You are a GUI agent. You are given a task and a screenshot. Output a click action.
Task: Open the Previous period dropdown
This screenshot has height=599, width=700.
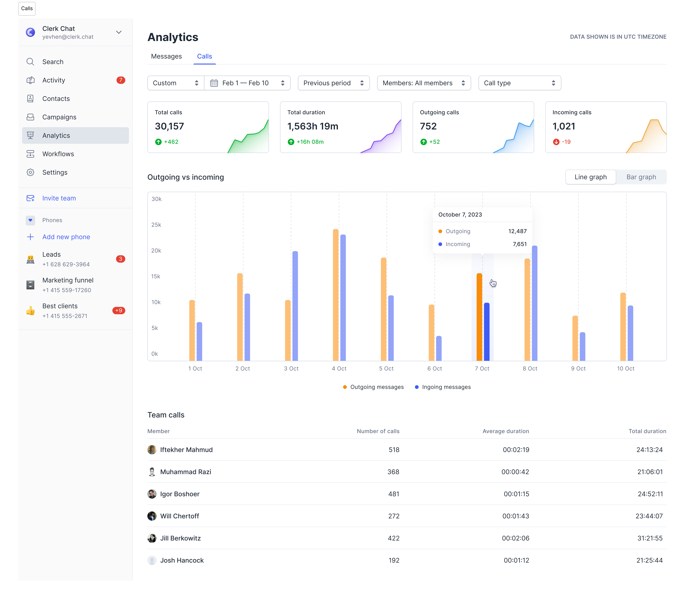[333, 83]
